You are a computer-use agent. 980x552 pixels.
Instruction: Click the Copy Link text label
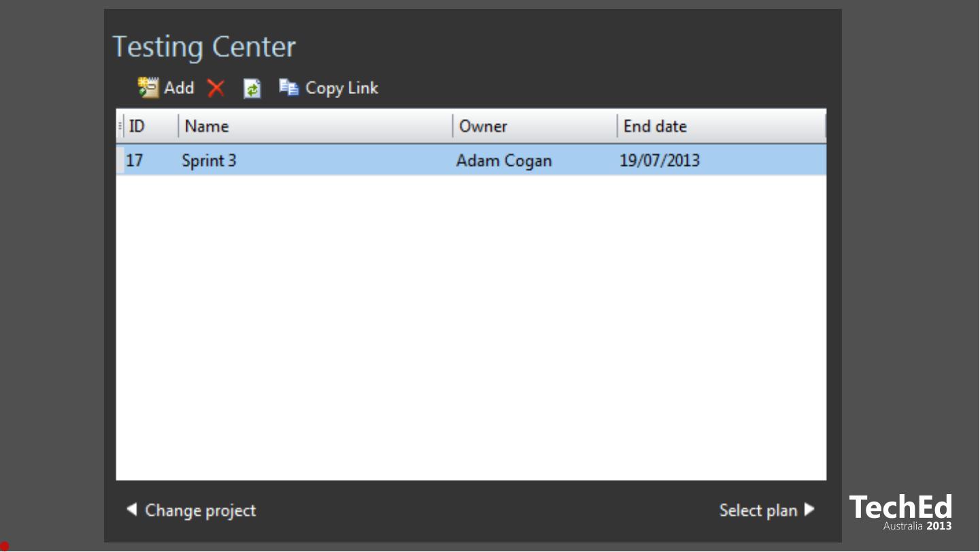[341, 88]
